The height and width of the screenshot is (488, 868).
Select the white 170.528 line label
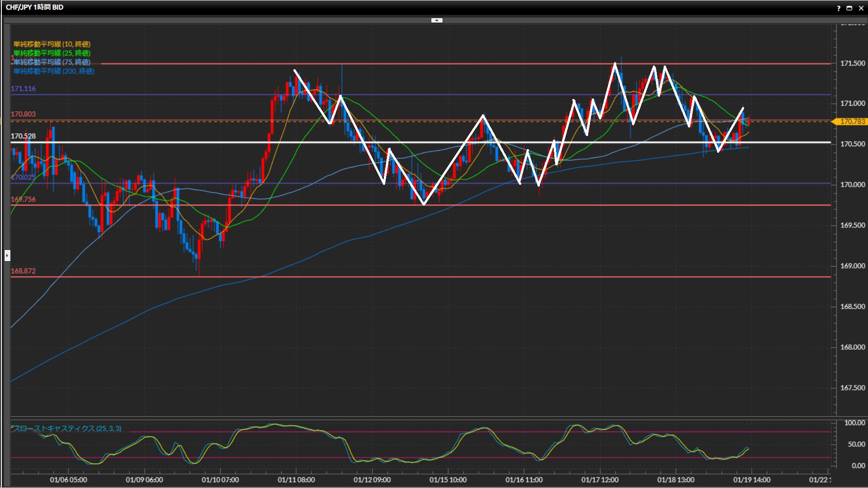tap(23, 136)
